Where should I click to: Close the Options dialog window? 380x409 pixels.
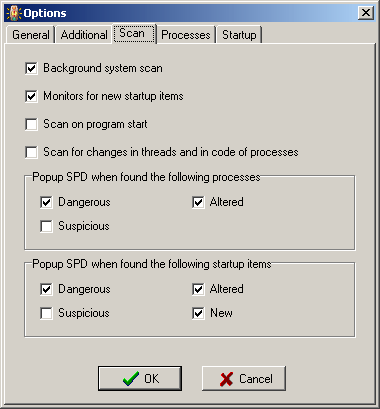click(366, 13)
